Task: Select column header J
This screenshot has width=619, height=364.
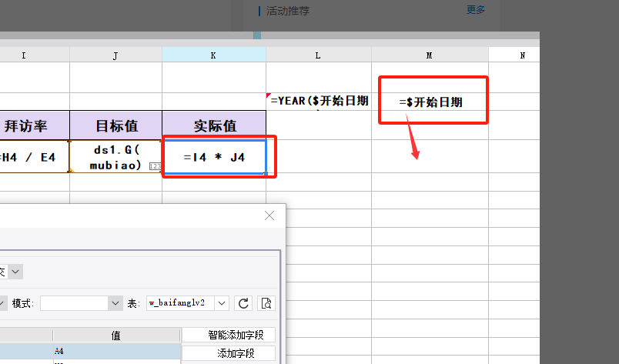Action: [115, 55]
